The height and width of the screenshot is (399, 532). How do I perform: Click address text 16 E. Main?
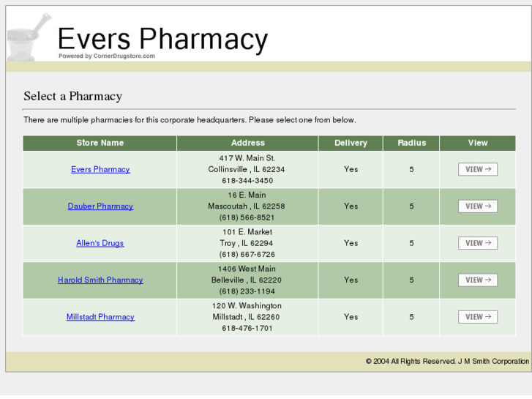[247, 195]
